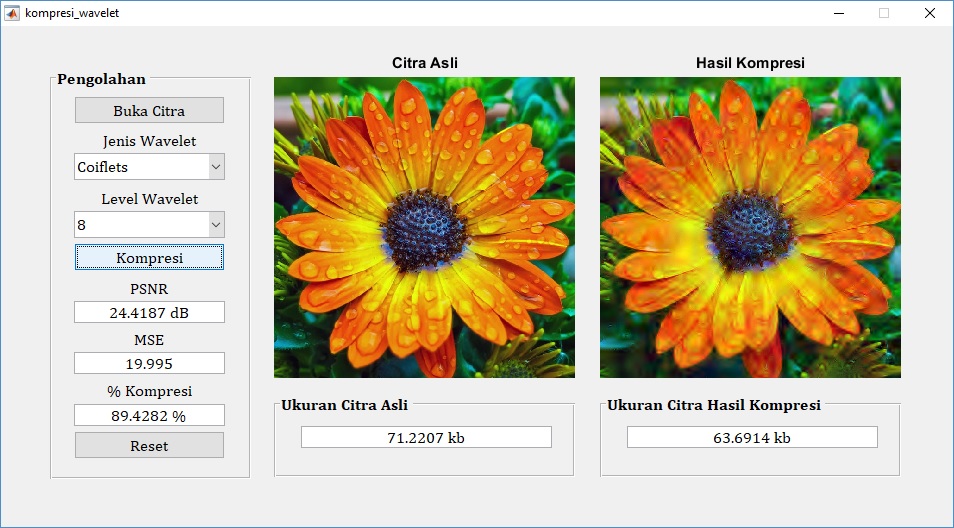Click the Pengolahan panel title
The height and width of the screenshot is (528, 954).
101,79
